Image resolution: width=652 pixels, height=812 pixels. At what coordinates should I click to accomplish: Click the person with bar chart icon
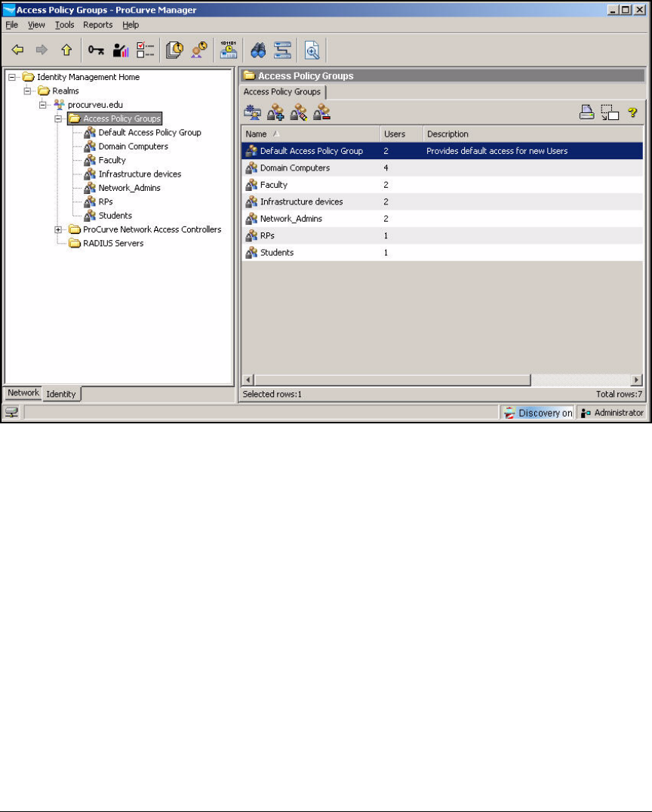tap(121, 50)
